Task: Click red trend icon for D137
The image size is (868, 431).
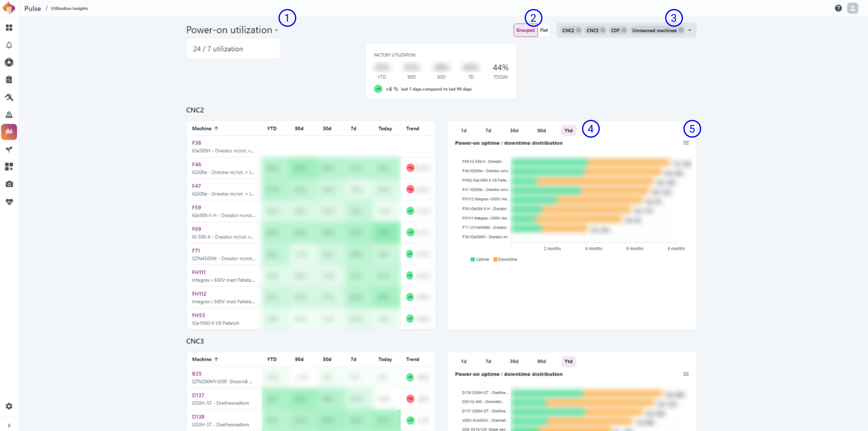Action: 410,399
